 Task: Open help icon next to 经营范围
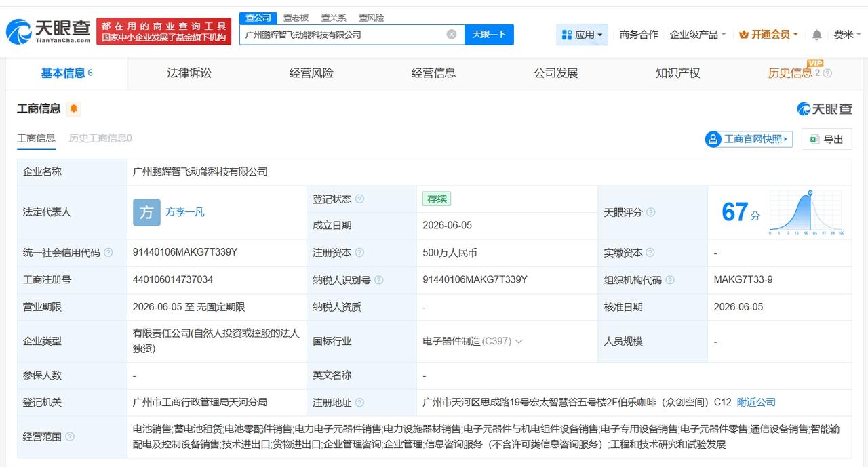(x=70, y=437)
